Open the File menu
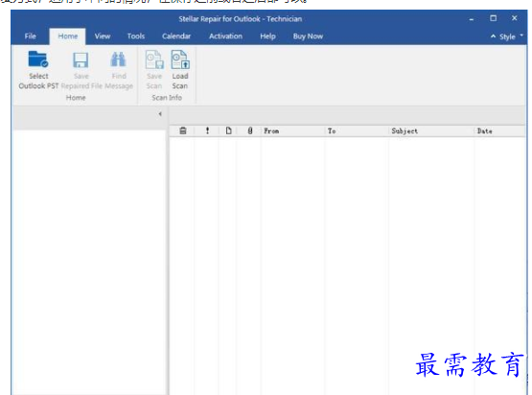The height and width of the screenshot is (395, 532). pos(31,36)
